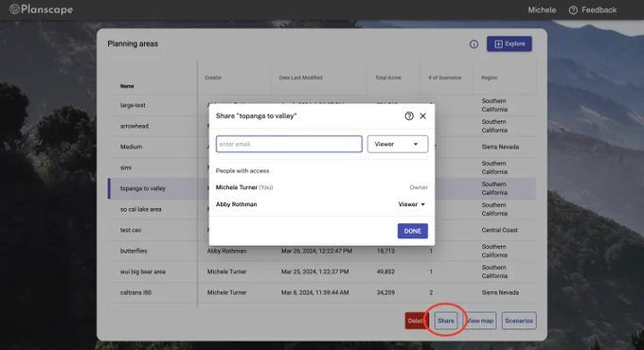This screenshot has width=644, height=350.
Task: Click the Scenarios button
Action: click(519, 321)
